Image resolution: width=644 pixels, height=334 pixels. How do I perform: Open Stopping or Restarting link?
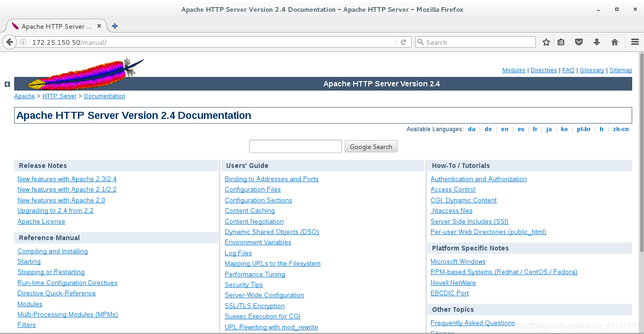click(x=51, y=272)
